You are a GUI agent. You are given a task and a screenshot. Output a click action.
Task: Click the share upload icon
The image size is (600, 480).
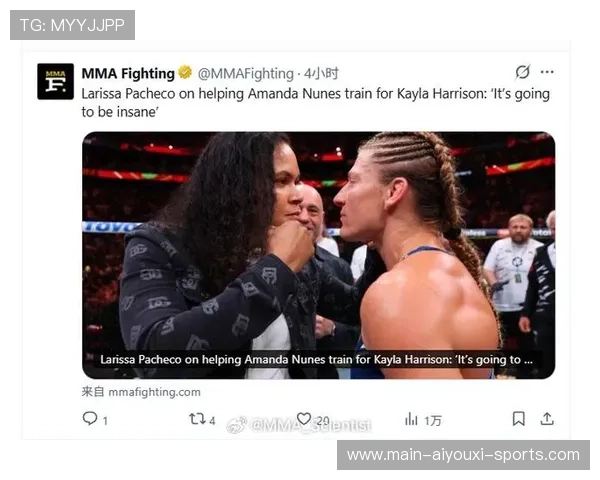click(x=547, y=419)
